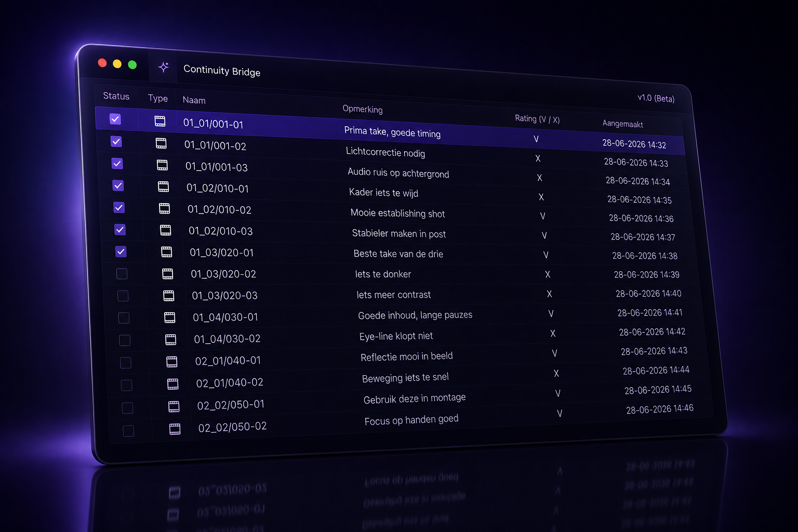Click the film clip icon for 01_03/020-02

[x=167, y=273]
